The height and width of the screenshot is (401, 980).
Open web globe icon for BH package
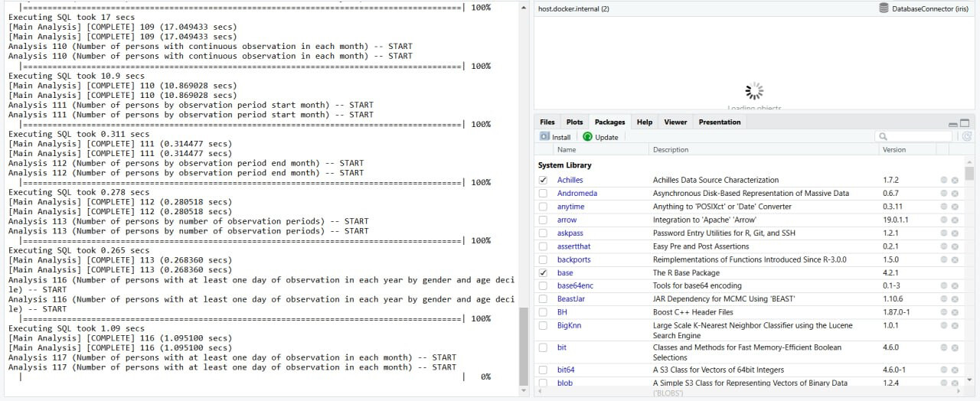(x=944, y=312)
